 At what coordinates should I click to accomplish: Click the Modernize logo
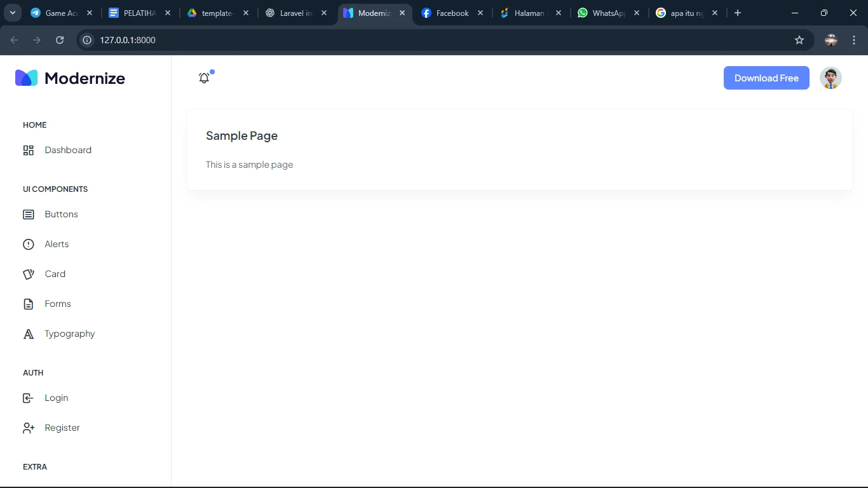(x=70, y=78)
